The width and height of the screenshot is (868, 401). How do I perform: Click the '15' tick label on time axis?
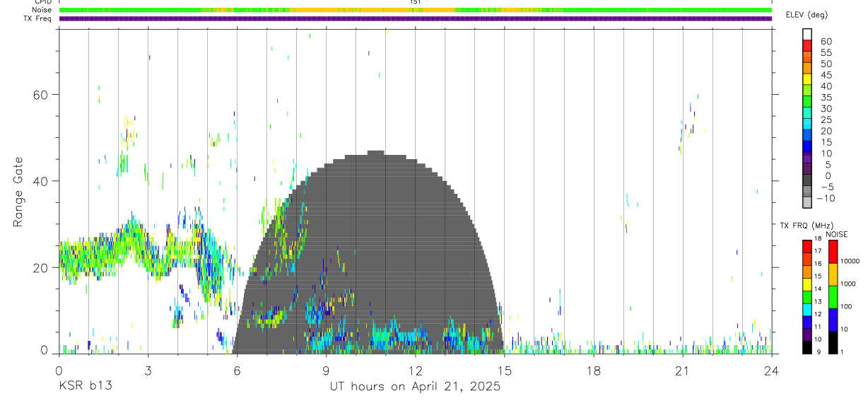pyautogui.click(x=504, y=371)
